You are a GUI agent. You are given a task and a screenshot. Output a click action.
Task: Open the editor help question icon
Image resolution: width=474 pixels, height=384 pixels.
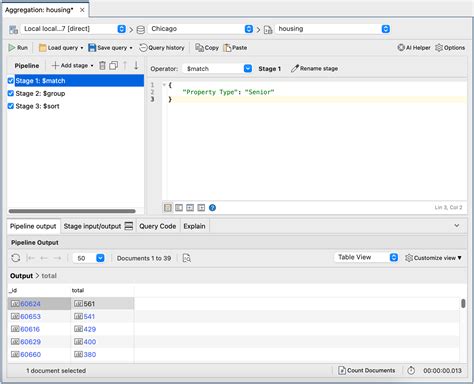click(x=212, y=208)
